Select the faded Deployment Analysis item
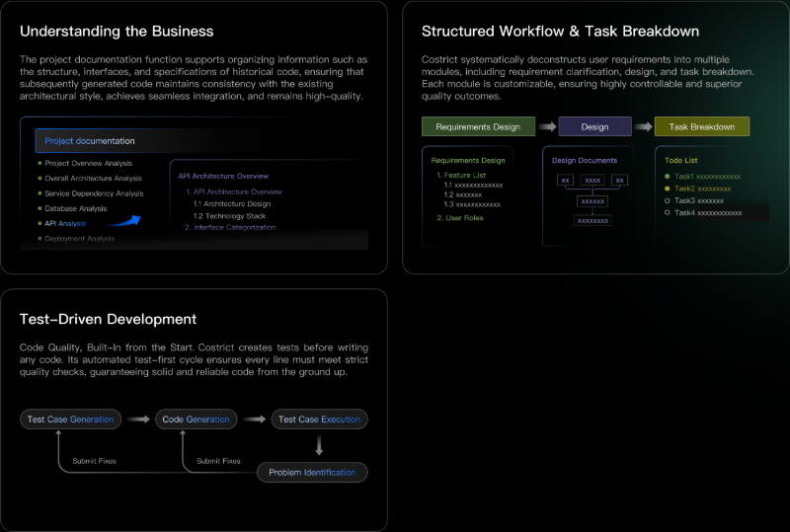The image size is (790, 532). 80,239
